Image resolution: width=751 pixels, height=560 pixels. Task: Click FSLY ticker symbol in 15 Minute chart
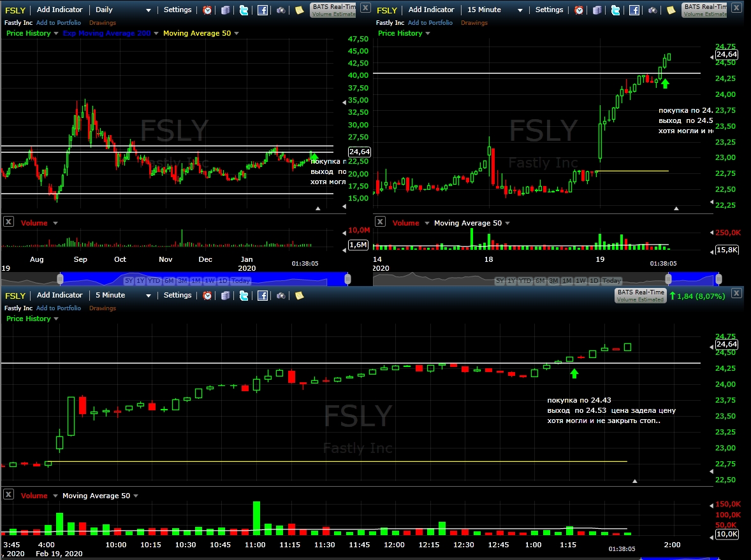(386, 10)
